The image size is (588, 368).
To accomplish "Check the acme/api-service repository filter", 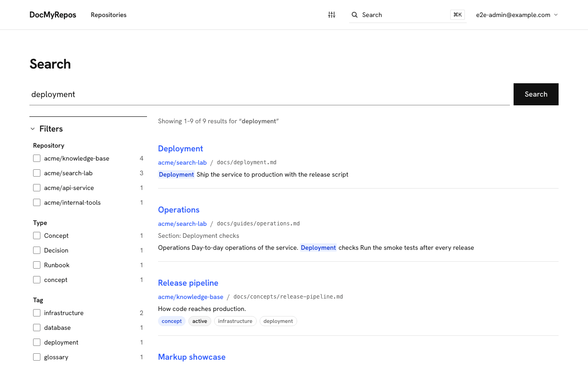I will [x=37, y=188].
